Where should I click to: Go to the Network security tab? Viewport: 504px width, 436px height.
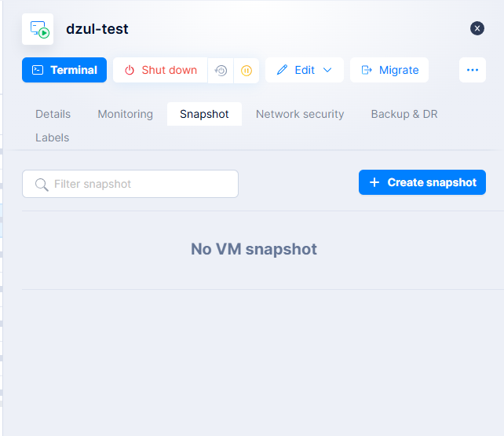point(300,114)
